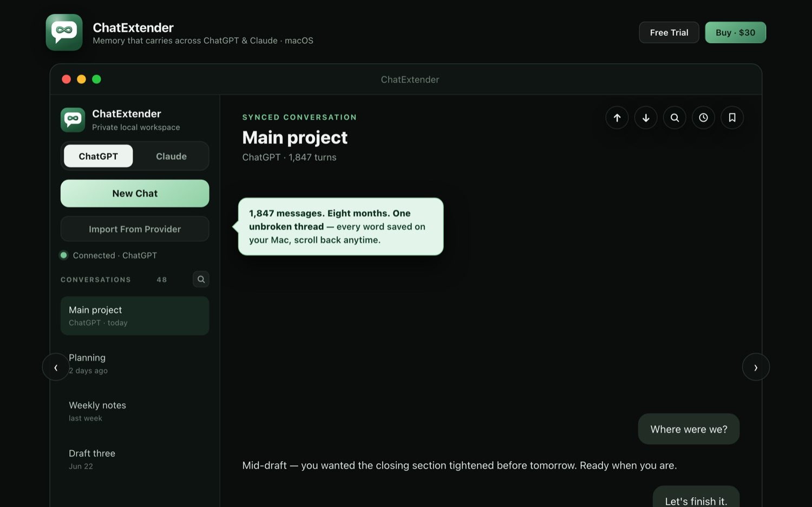
Task: Open the Weekly notes conversation
Action: pos(135,411)
